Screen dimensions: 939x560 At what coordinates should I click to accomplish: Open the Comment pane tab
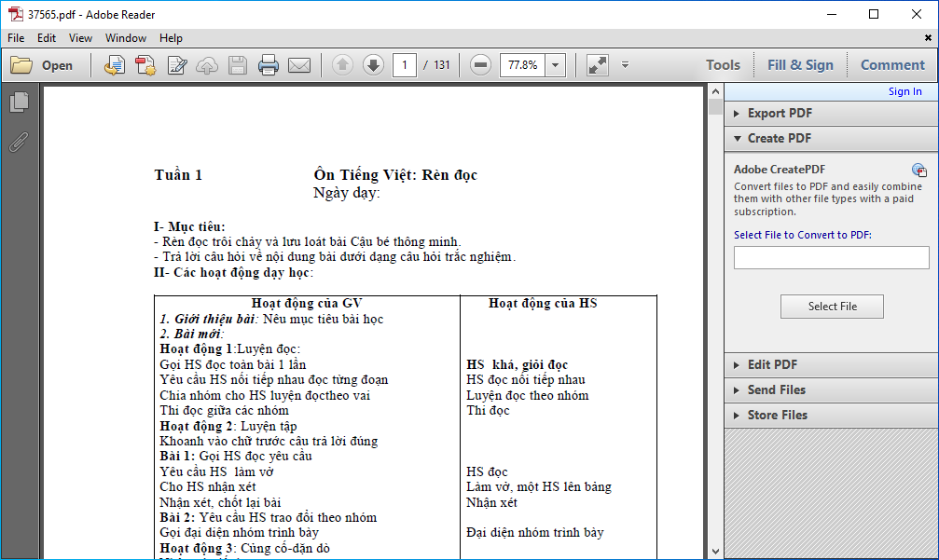click(892, 65)
